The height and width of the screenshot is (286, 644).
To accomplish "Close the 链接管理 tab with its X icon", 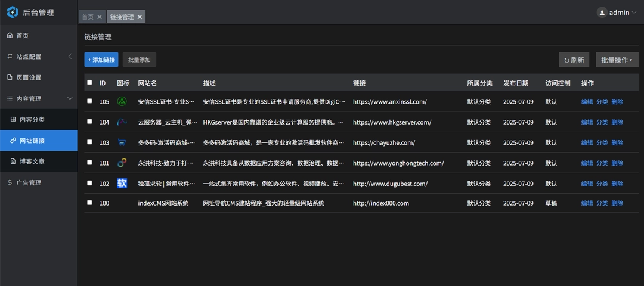I will pos(140,17).
